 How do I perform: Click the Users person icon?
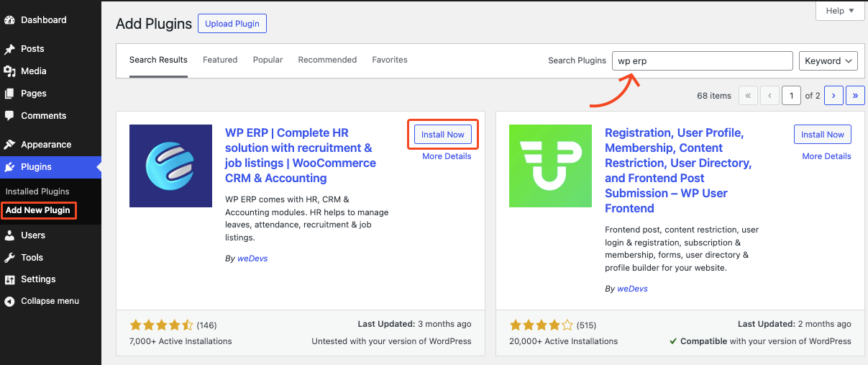coord(9,235)
